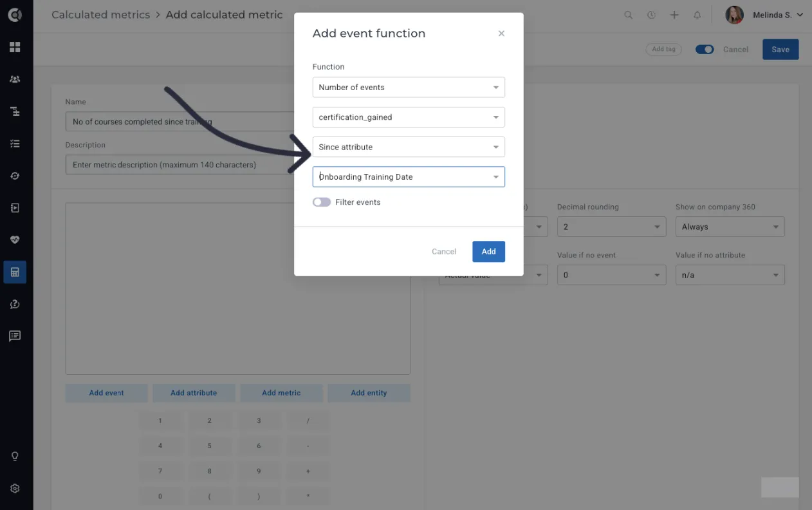Click the lightbulb ideas icon in sidebar

pos(15,456)
